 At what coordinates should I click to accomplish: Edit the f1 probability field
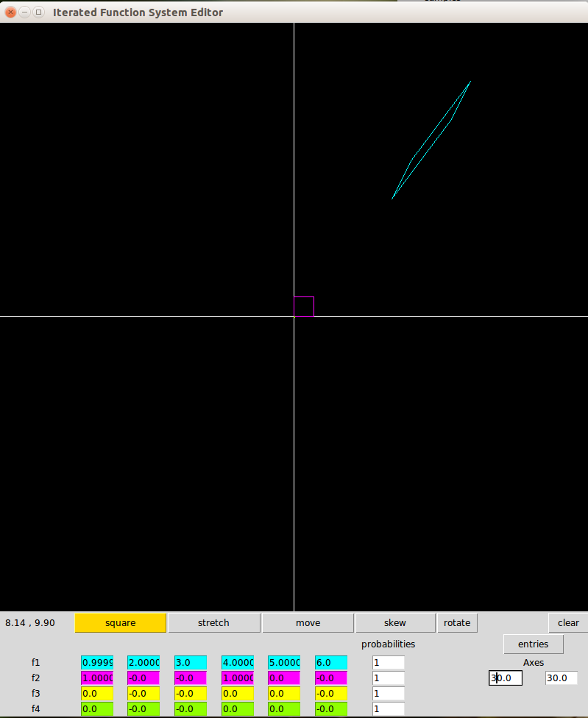click(x=388, y=663)
